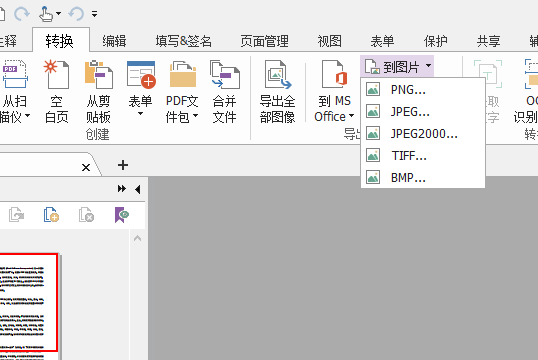Open quick access toolbar customize arrow
Screen dimensions: 538x360
(x=94, y=14)
